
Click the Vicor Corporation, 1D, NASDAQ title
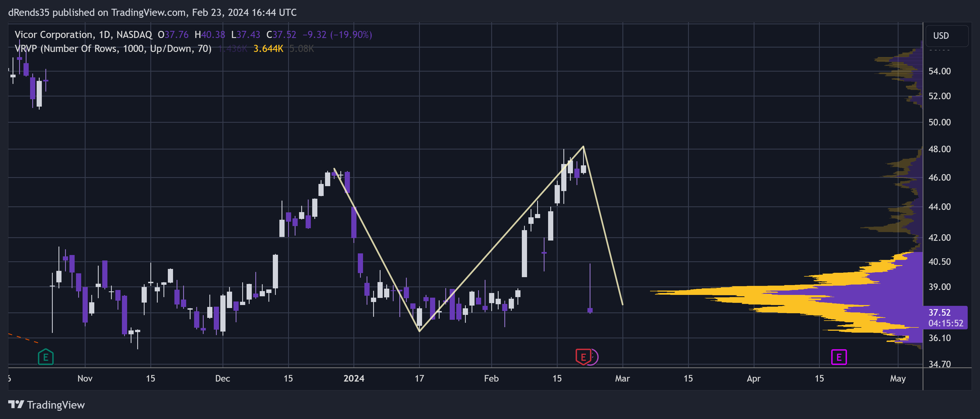[x=83, y=35]
